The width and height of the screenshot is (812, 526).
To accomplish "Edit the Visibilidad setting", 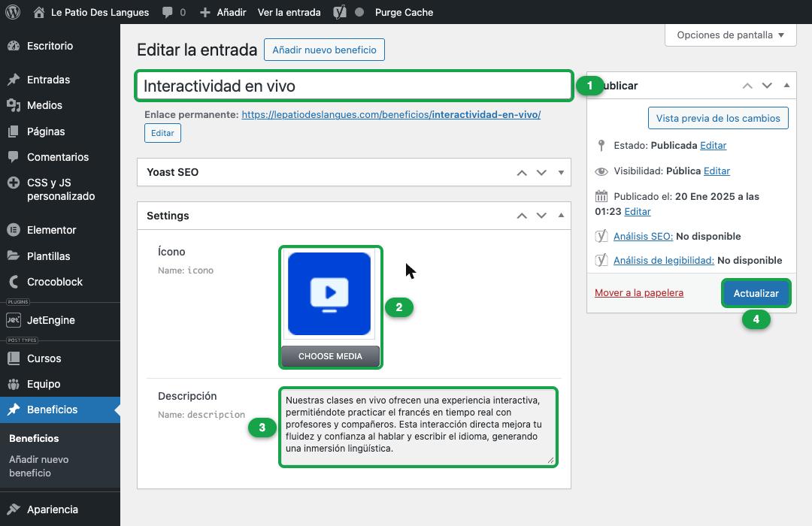I will (717, 171).
